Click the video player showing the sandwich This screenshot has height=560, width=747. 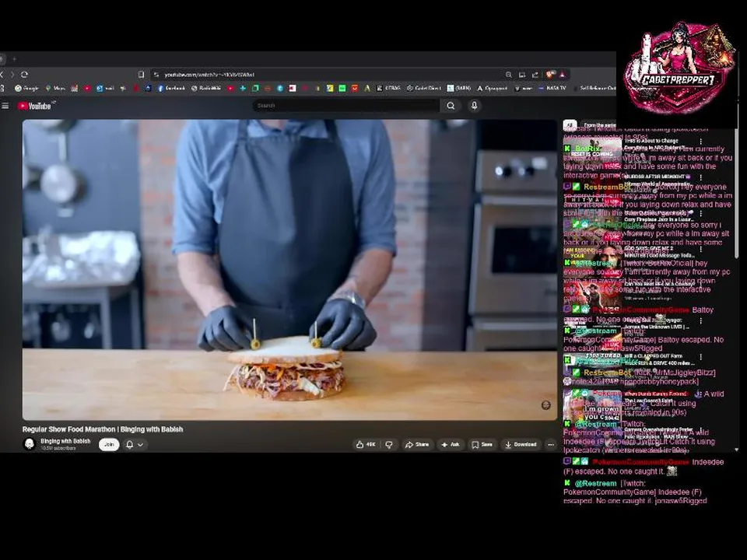click(289, 270)
